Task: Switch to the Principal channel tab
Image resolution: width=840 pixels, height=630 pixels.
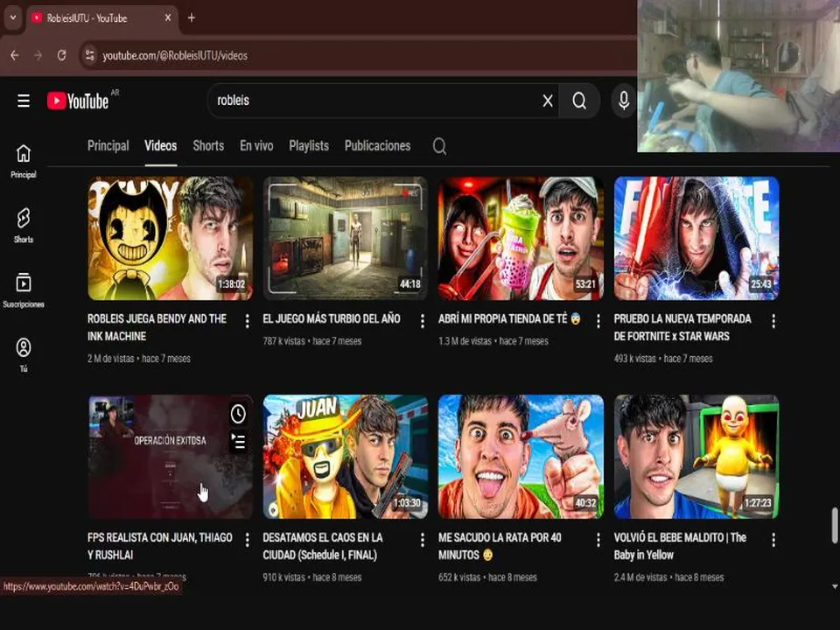Action: pyautogui.click(x=108, y=146)
